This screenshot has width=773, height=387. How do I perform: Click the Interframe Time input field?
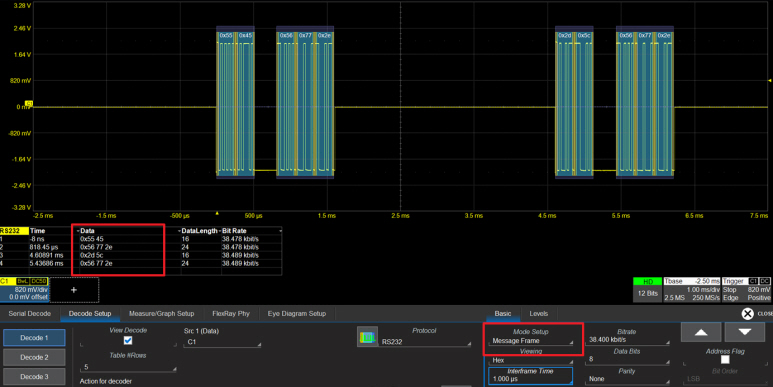coord(530,376)
